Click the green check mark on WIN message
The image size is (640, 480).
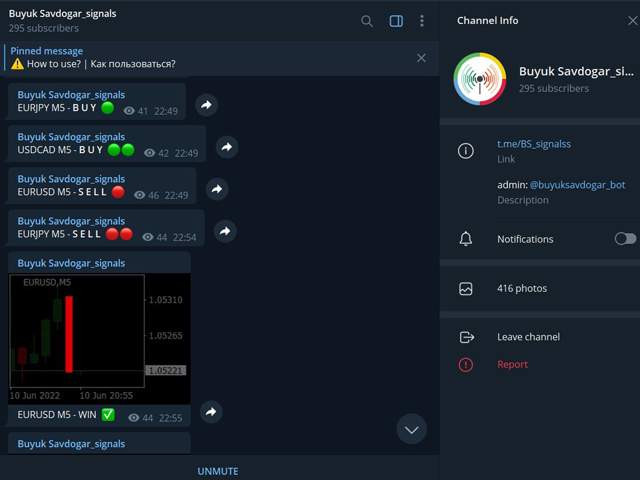coord(108,415)
